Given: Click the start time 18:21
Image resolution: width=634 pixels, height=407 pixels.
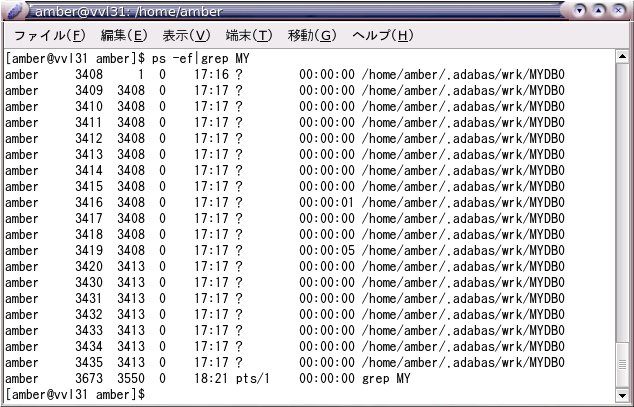Looking at the screenshot, I should (x=211, y=379).
